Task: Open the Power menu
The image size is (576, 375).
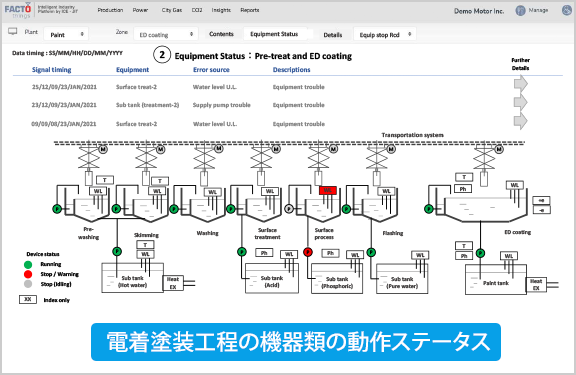Action: pyautogui.click(x=140, y=10)
